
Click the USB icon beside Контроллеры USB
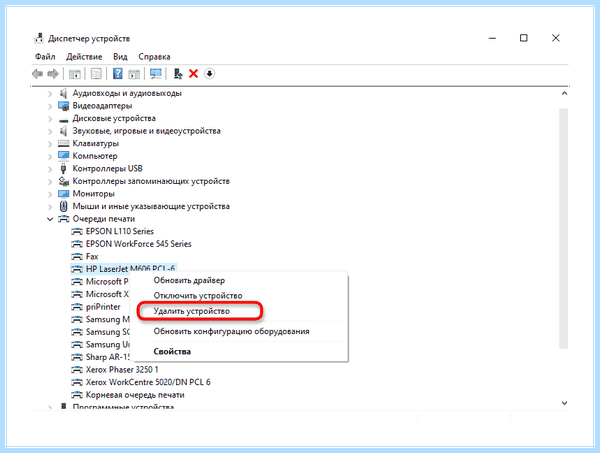[63, 168]
